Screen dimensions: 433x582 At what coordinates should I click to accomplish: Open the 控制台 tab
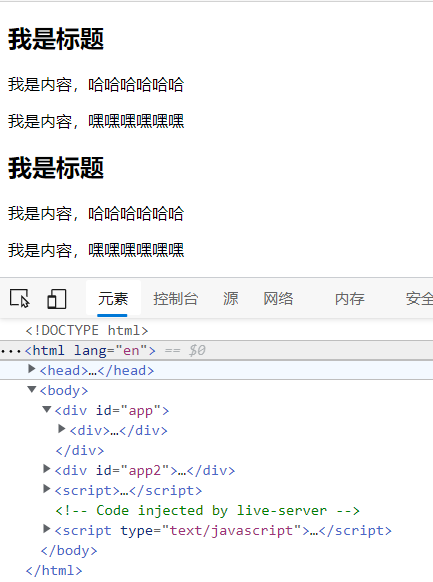click(176, 299)
